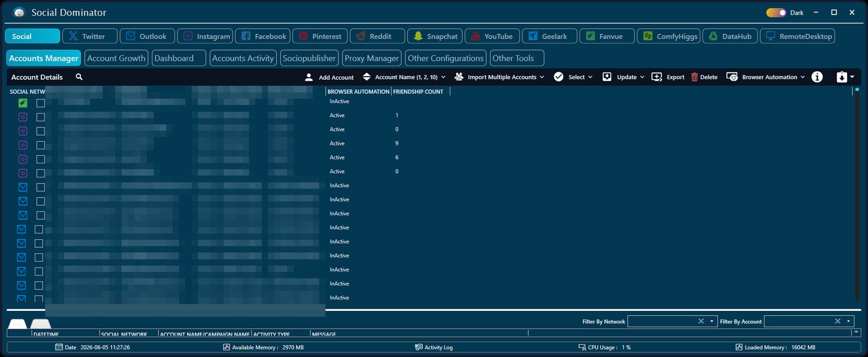Click the FRIENDSHIP COUNT column header
Viewport: 868px width, 357px height.
coord(418,92)
